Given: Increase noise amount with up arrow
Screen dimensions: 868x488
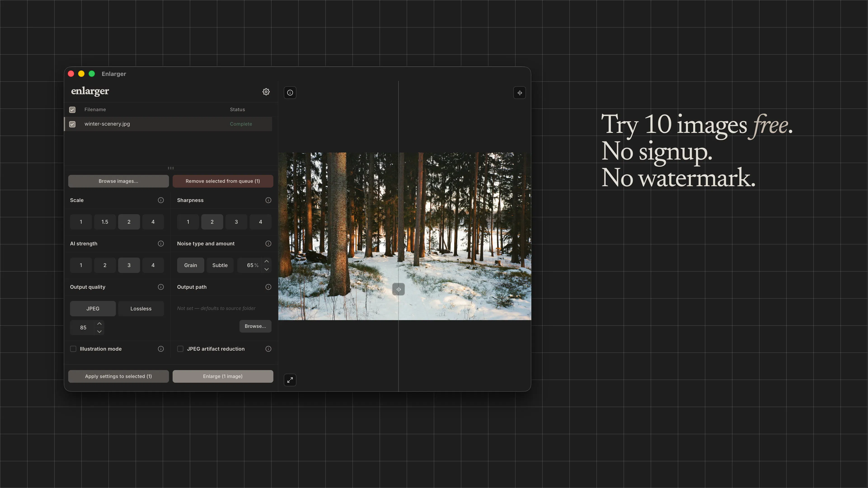Looking at the screenshot, I should 267,261.
